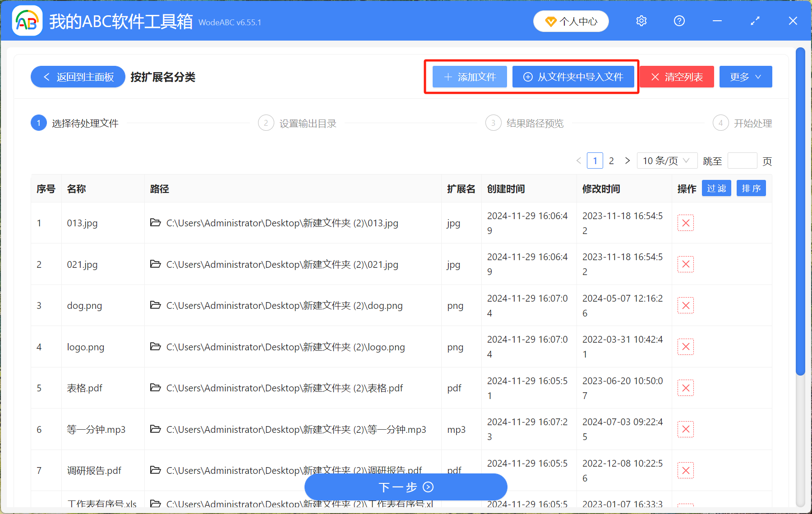Delete 表格.pdf via its row X icon
Viewport: 812px width, 514px height.
tap(685, 388)
